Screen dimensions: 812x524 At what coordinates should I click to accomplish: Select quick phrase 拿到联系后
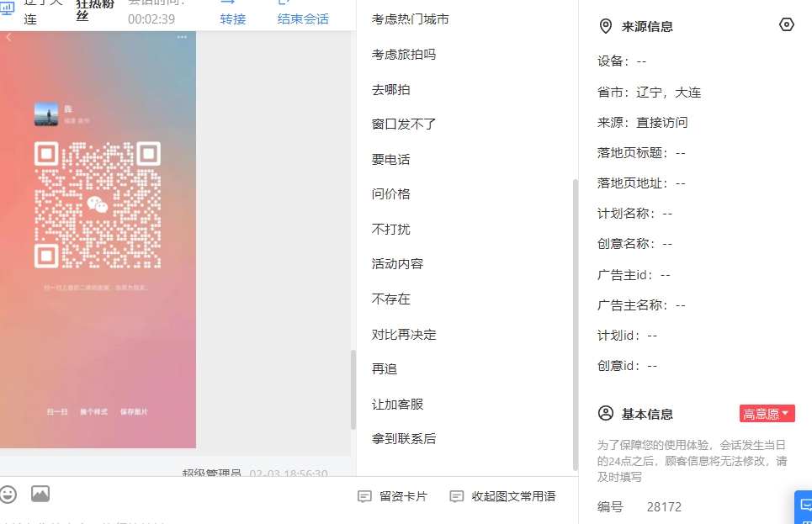(x=403, y=439)
